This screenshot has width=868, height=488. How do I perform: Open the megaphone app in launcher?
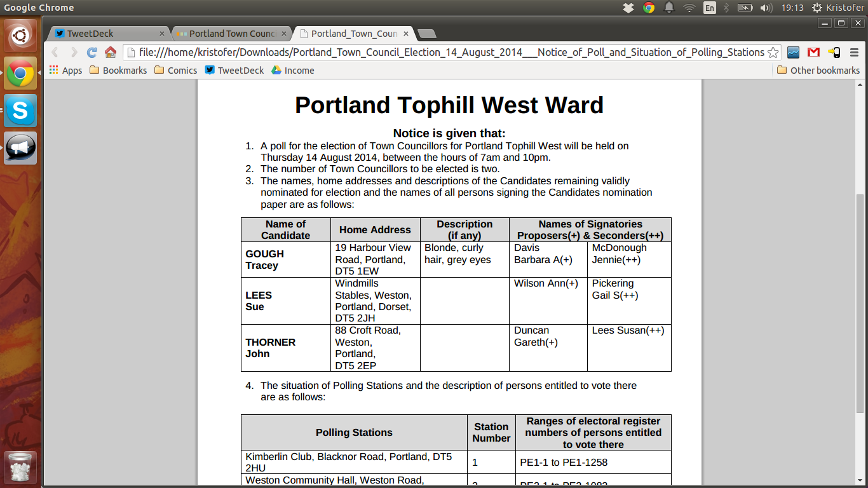click(20, 149)
